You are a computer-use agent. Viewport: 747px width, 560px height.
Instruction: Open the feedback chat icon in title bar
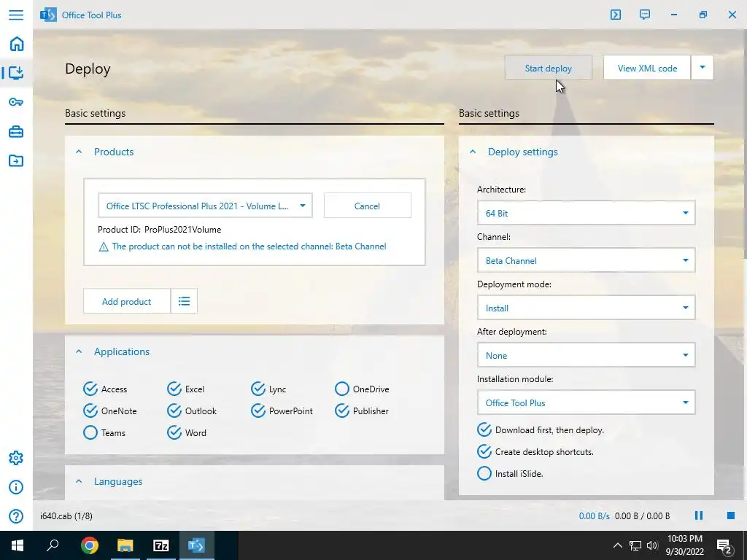pyautogui.click(x=645, y=15)
